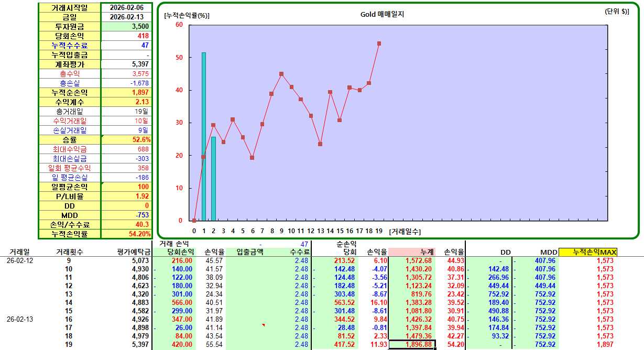
Task: Click the date cell 26-02-13
Action: coord(20,319)
